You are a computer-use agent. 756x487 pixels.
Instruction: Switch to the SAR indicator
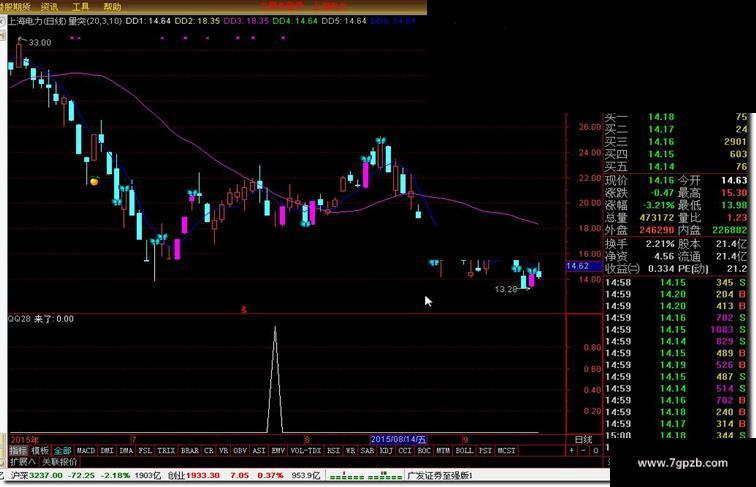tap(367, 450)
